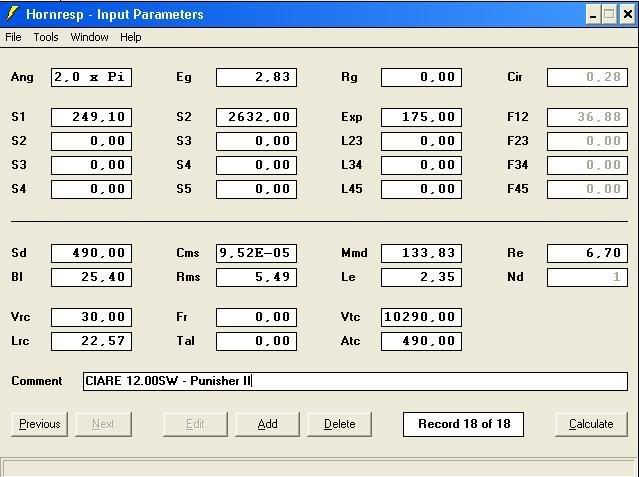Minimize the Hornresp window
The image size is (639, 477).
(592, 14)
